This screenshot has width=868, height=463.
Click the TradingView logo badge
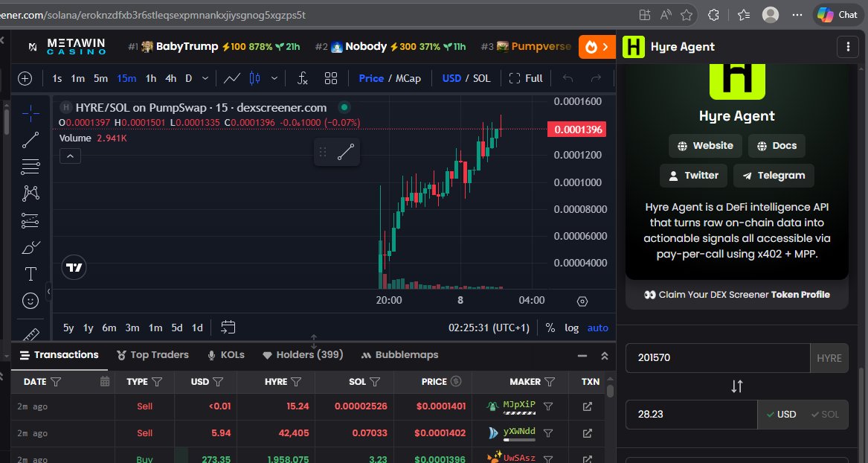point(74,267)
